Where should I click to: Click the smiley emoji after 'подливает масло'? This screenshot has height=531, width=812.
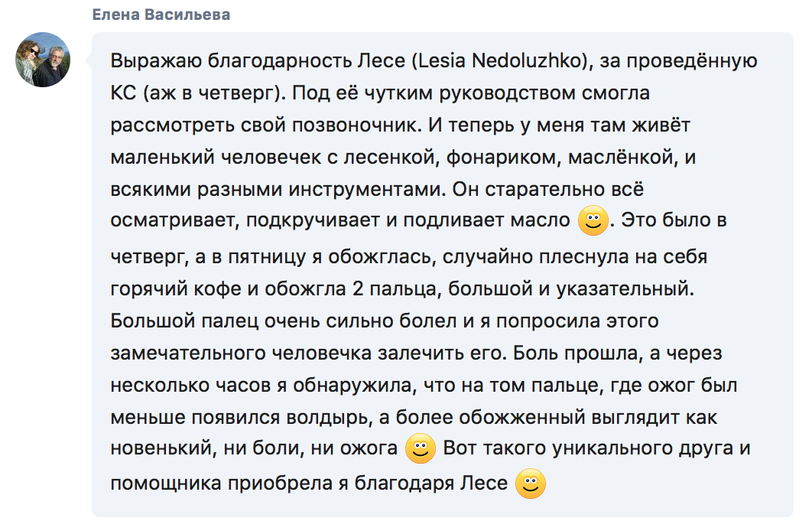[593, 220]
